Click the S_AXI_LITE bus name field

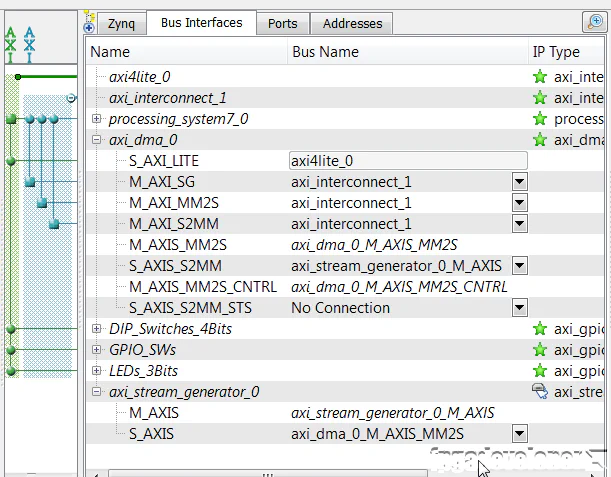[407, 161]
